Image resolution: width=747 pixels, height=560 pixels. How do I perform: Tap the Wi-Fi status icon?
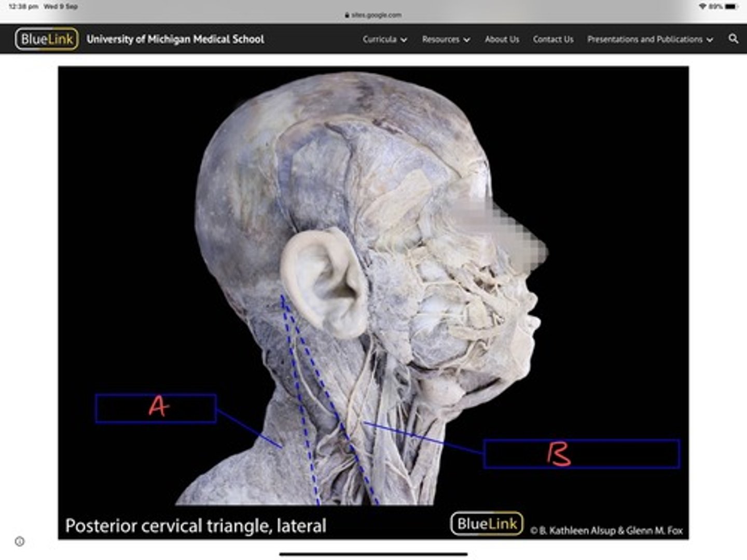click(702, 6)
